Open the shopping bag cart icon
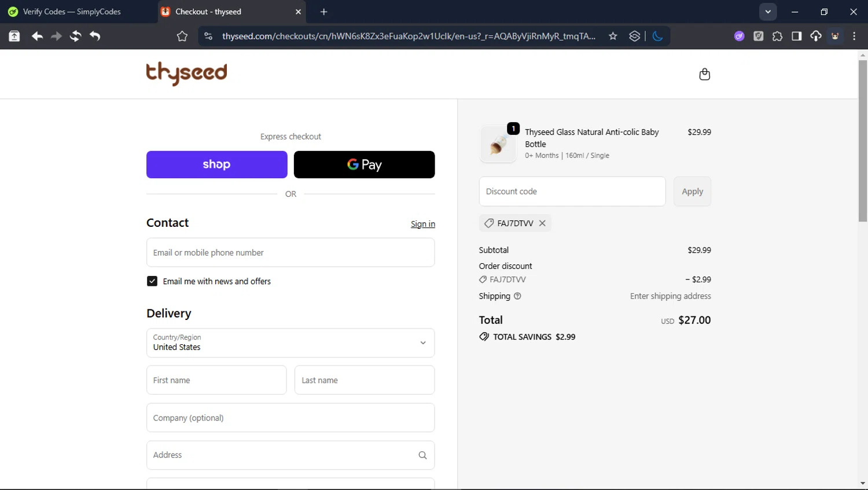This screenshot has height=490, width=868. click(704, 74)
